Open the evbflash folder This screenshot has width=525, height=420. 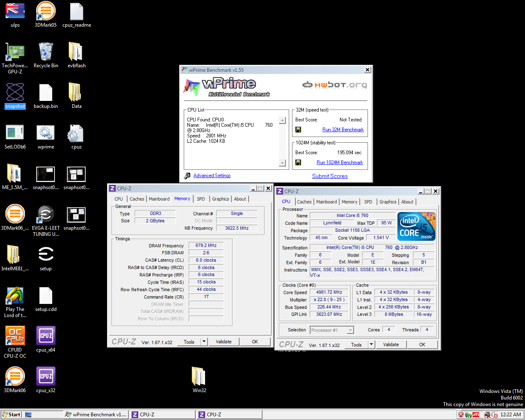click(x=77, y=55)
